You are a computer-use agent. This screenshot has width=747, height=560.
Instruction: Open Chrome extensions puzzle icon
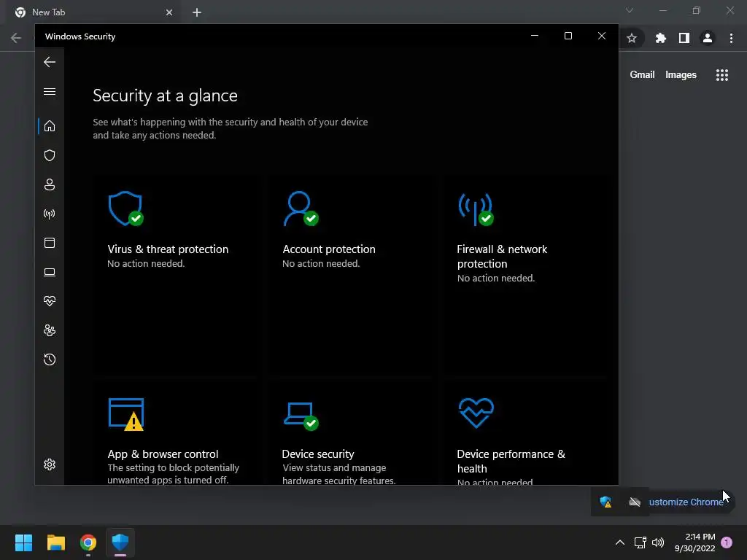(660, 38)
